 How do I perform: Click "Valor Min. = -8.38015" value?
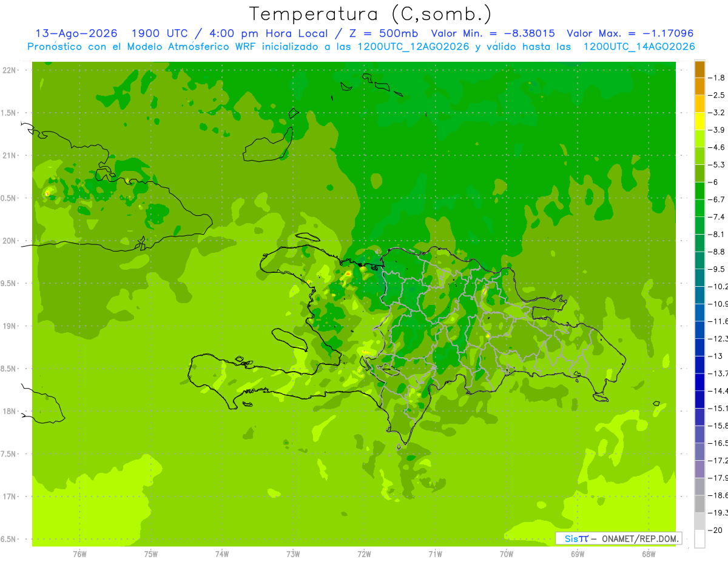(x=493, y=33)
